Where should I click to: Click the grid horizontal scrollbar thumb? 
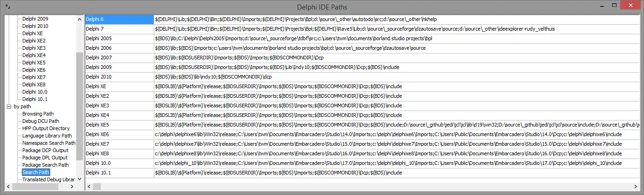click(x=97, y=187)
